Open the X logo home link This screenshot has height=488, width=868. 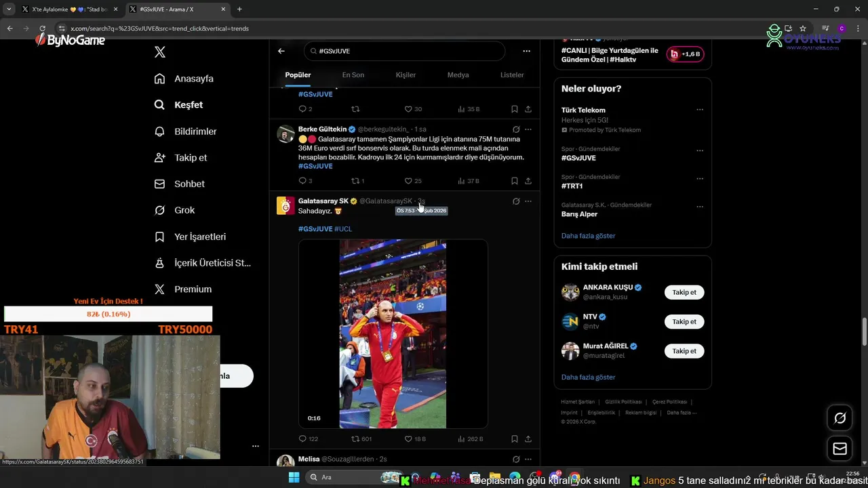pos(160,52)
